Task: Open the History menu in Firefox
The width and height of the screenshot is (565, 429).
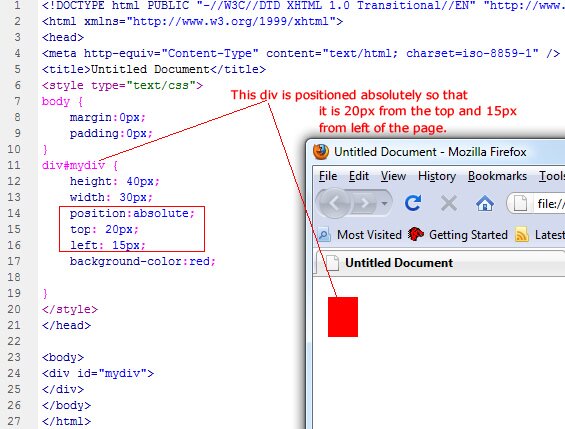Action: 437,176
